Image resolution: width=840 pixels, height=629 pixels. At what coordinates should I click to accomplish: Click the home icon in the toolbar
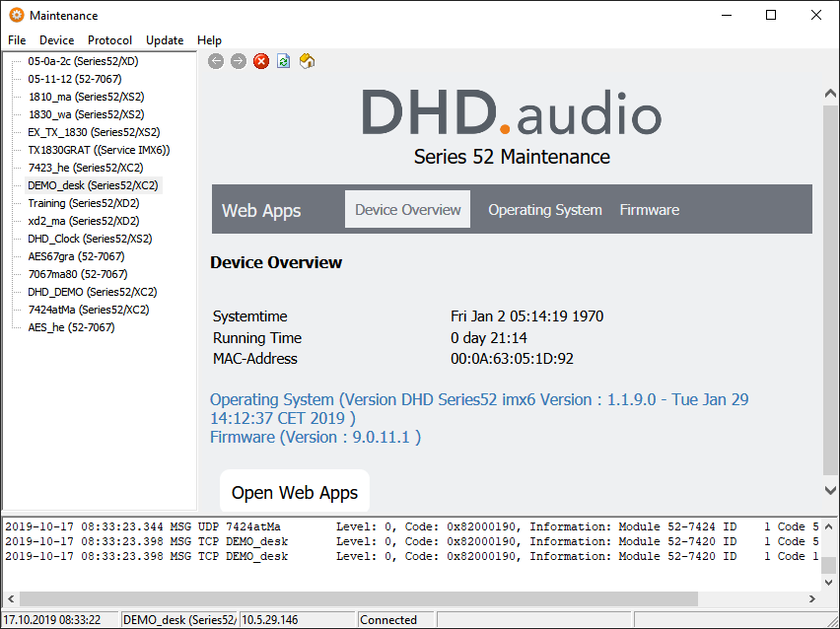point(306,60)
